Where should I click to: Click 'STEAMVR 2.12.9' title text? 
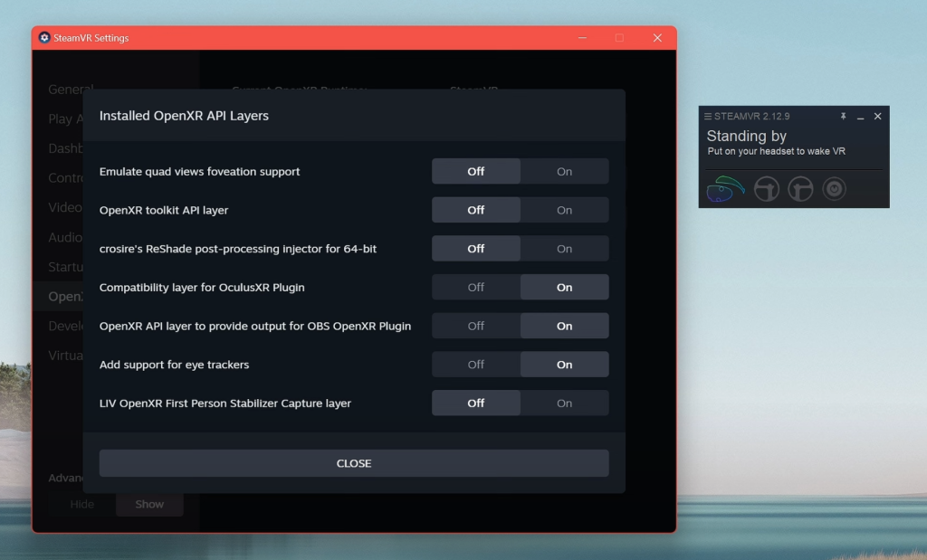[x=752, y=117]
